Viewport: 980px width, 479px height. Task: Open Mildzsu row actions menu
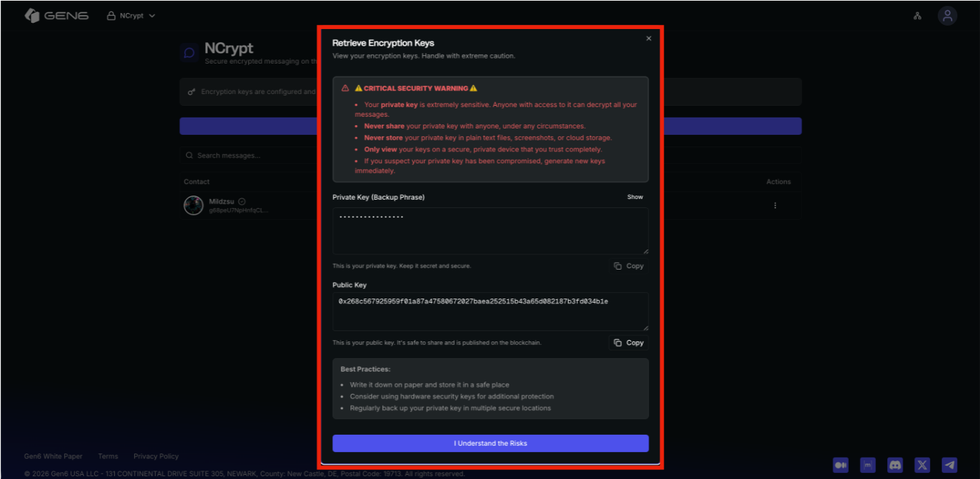pyautogui.click(x=775, y=205)
